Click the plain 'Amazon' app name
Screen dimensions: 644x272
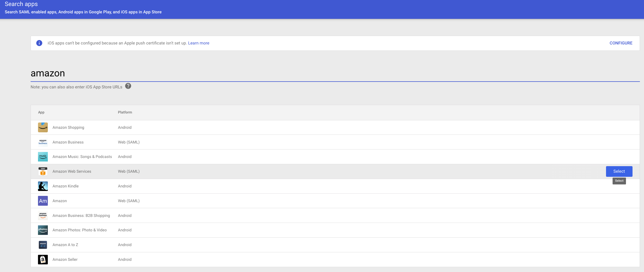tap(60, 201)
